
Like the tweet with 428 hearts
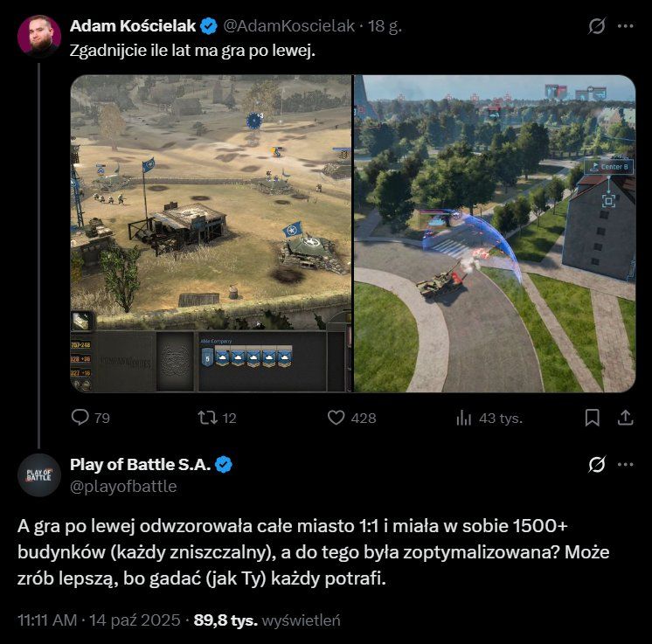[x=336, y=418]
